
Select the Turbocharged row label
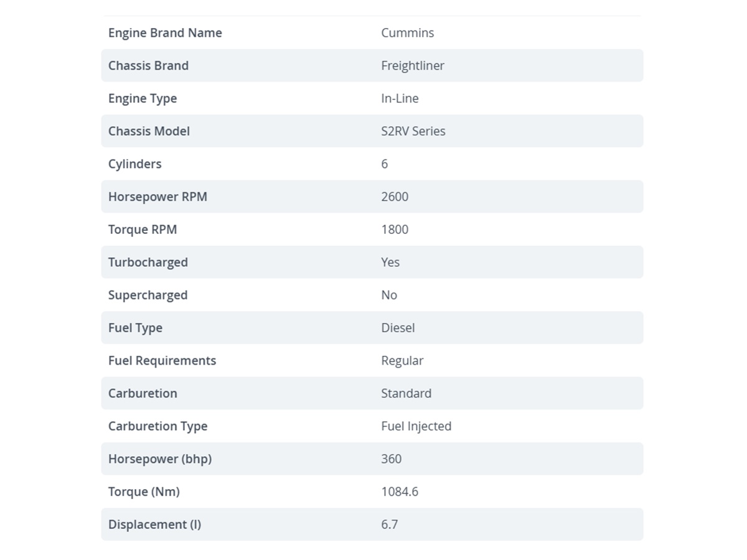pyautogui.click(x=148, y=263)
